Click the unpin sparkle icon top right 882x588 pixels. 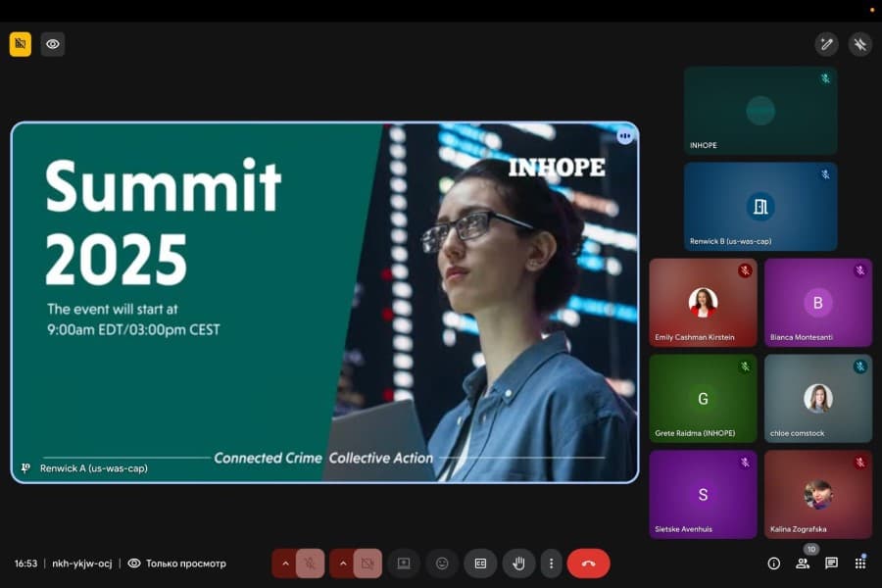pyautogui.click(x=860, y=44)
